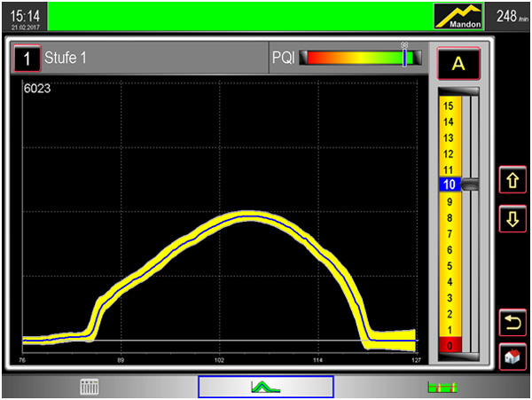
Task: Go to the home screen icon
Action: 512,357
